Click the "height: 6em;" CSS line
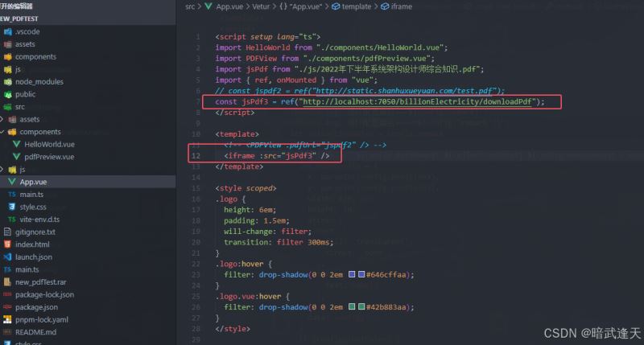The width and height of the screenshot is (644, 345). tap(250, 210)
